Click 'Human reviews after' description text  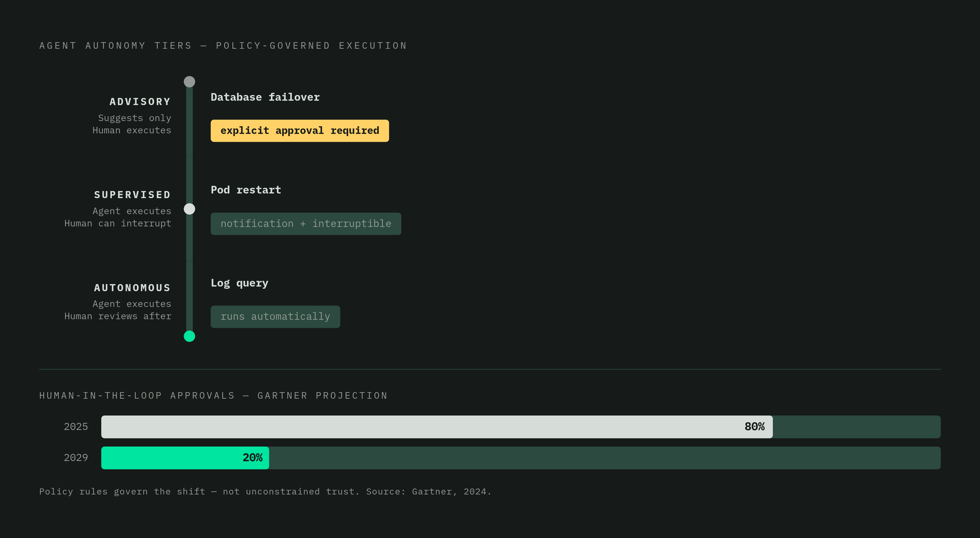coord(118,316)
